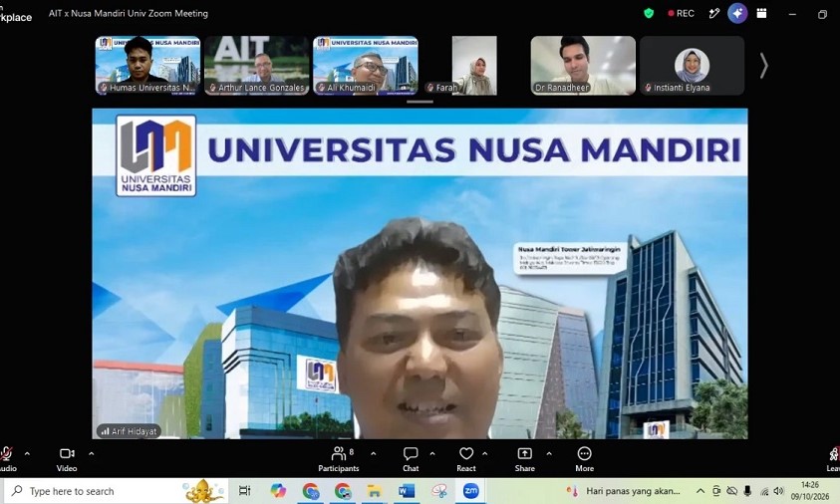840x504 pixels.
Task: Expand the Audio options caret
Action: click(x=27, y=453)
